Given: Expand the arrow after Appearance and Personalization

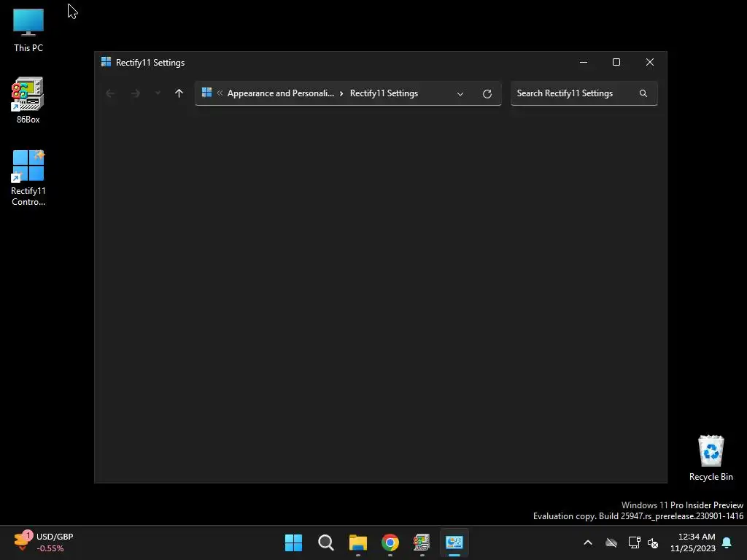Looking at the screenshot, I should point(341,93).
